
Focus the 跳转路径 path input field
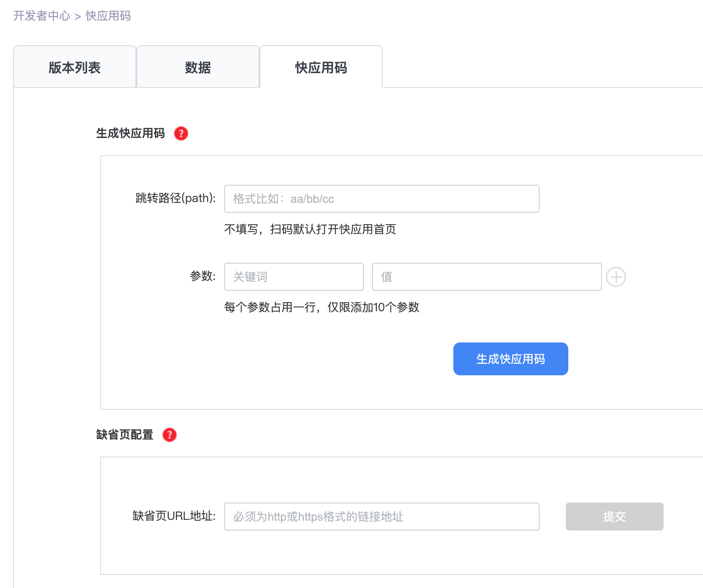pyautogui.click(x=381, y=199)
